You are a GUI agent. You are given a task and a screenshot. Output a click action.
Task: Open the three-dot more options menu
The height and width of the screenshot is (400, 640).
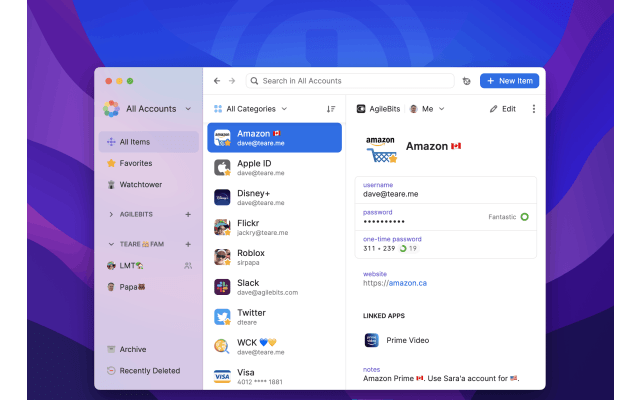point(533,109)
